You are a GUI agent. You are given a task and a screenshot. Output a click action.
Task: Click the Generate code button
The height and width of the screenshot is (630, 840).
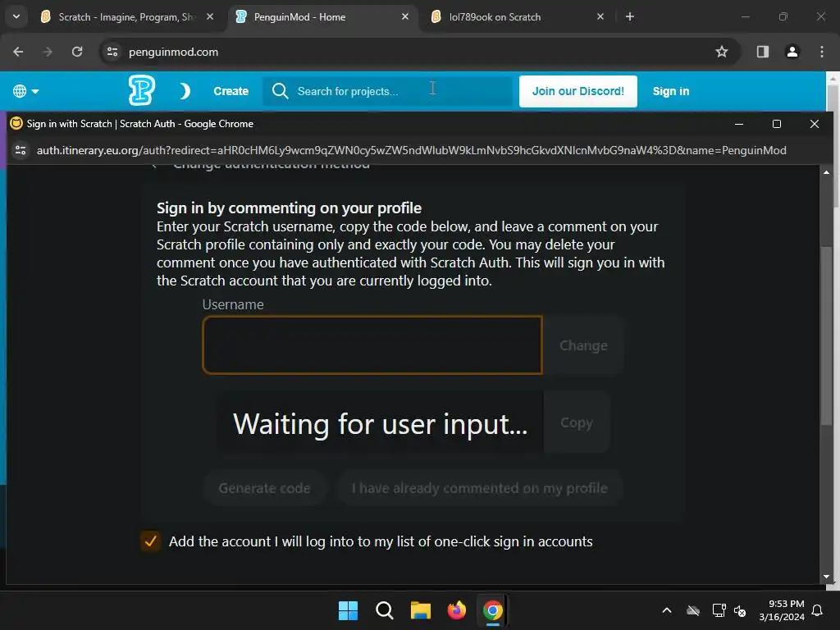[264, 488]
